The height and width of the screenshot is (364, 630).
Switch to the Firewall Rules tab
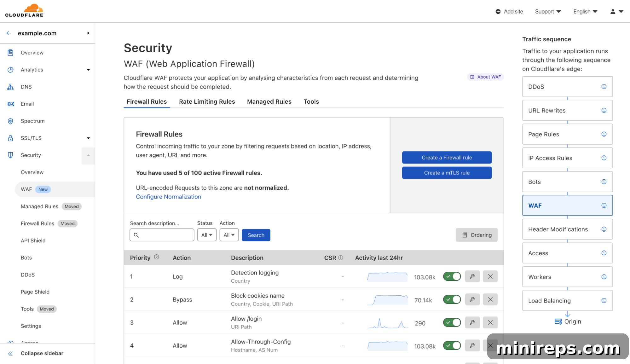coord(147,101)
